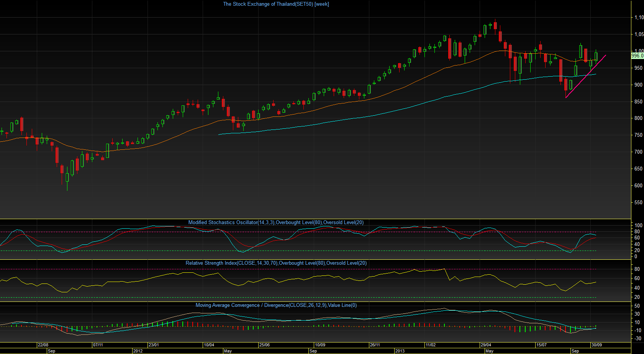Click the 750 price axis label
The image size is (644, 354).
click(x=638, y=135)
